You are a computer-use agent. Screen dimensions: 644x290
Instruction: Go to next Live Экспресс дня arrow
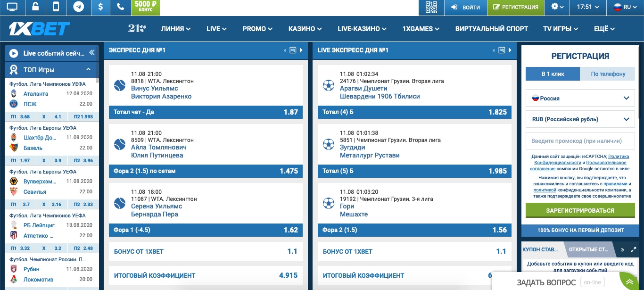510,50
